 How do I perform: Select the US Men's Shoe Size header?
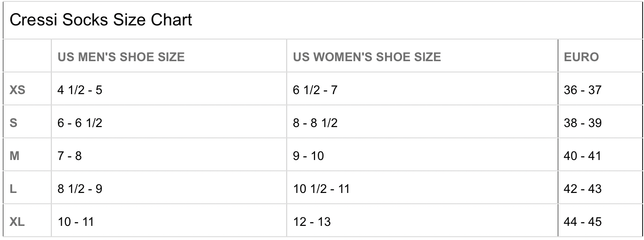[121, 57]
